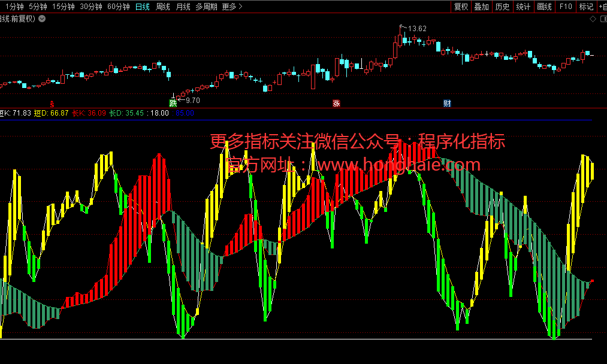Expand the 更多 periods dropdown
The height and width of the screenshot is (364, 607).
[x=232, y=7]
